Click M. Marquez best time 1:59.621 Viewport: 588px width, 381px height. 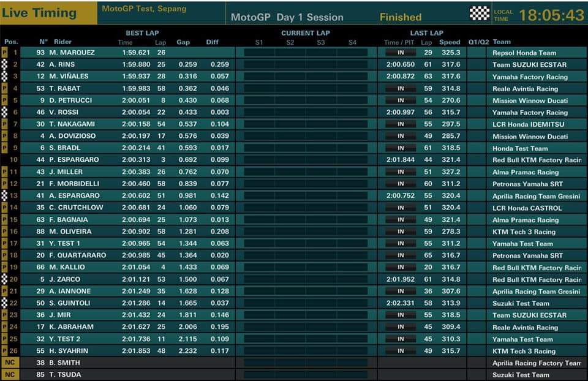tap(136, 53)
